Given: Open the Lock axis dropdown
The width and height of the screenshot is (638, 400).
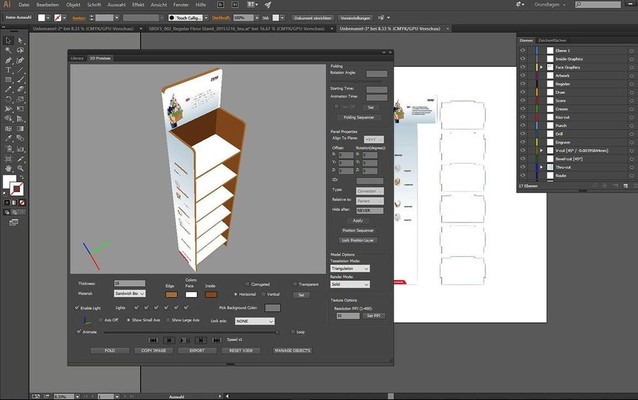Looking at the screenshot, I should (x=254, y=321).
